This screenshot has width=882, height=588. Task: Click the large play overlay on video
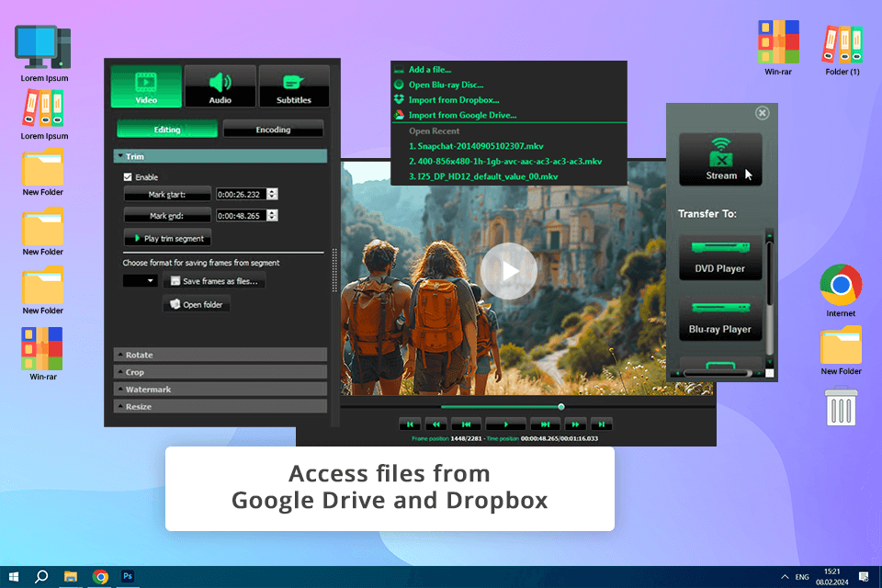pyautogui.click(x=509, y=271)
